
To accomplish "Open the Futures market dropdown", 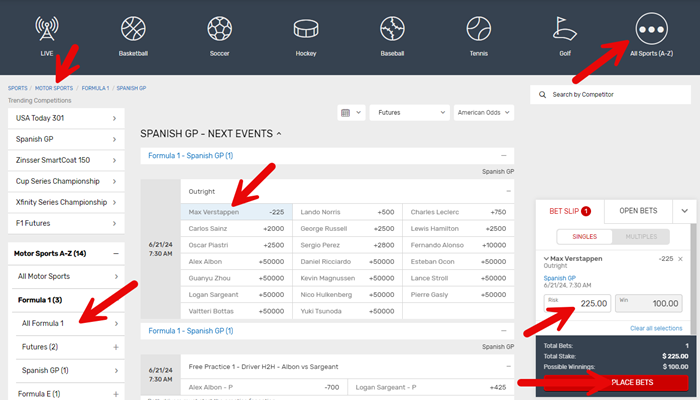I will [408, 113].
